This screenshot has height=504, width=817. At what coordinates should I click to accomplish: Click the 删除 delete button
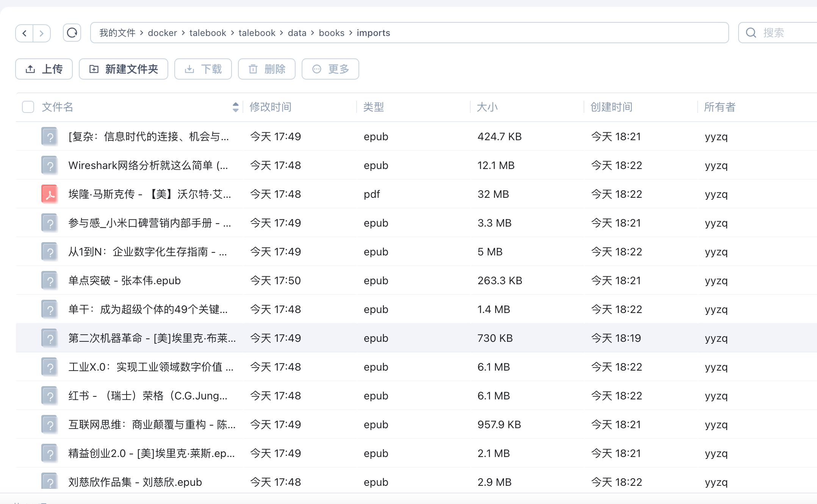tap(267, 69)
